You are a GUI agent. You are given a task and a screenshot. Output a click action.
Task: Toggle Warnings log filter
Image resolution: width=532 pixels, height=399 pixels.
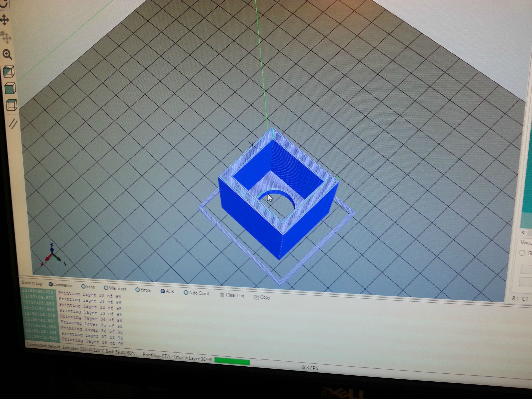point(115,288)
